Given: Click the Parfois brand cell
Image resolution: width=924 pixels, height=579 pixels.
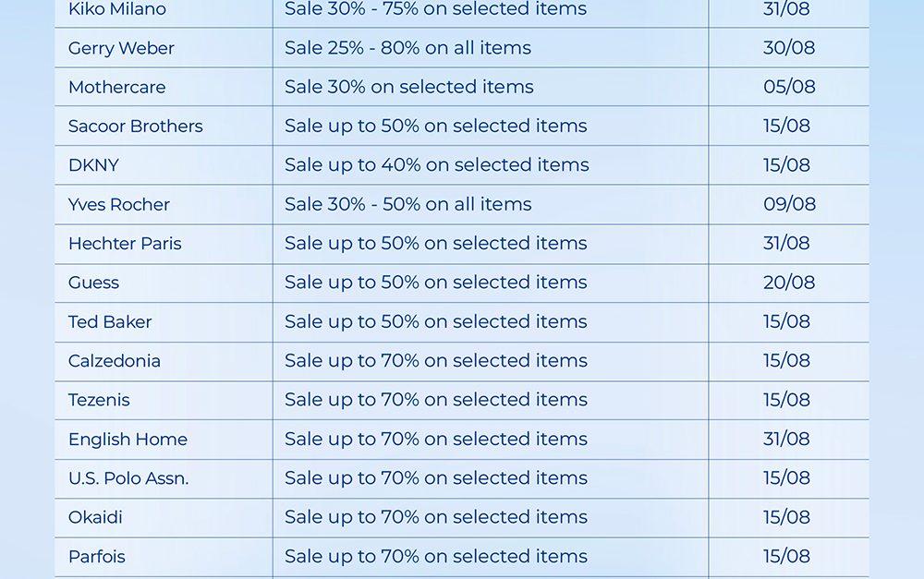Looking at the screenshot, I should (97, 557).
